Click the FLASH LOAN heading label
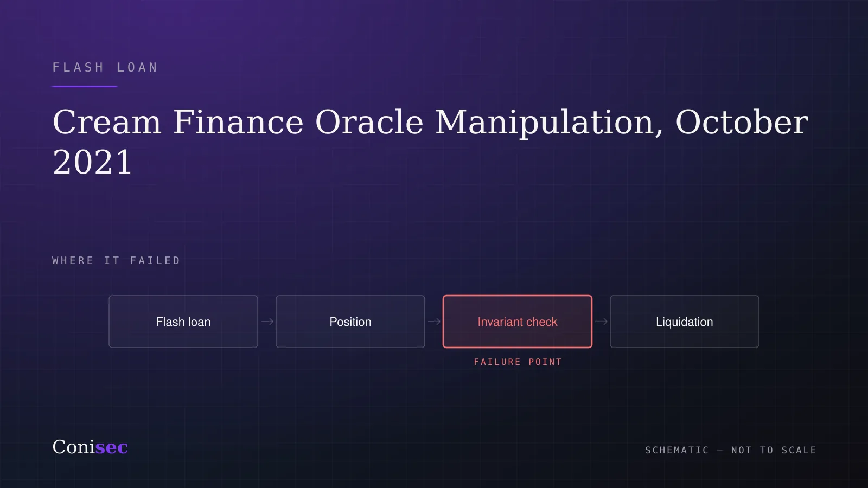Screen dimensions: 868x488 click(105, 67)
